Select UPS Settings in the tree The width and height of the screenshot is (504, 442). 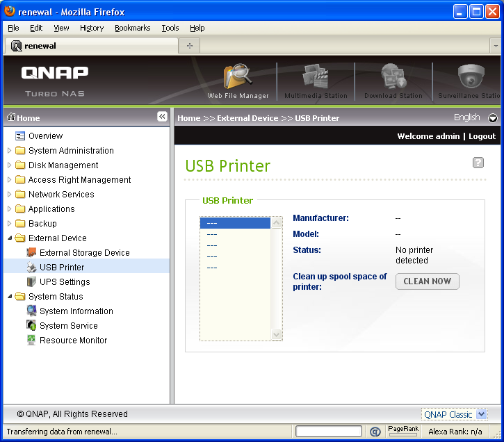[65, 281]
